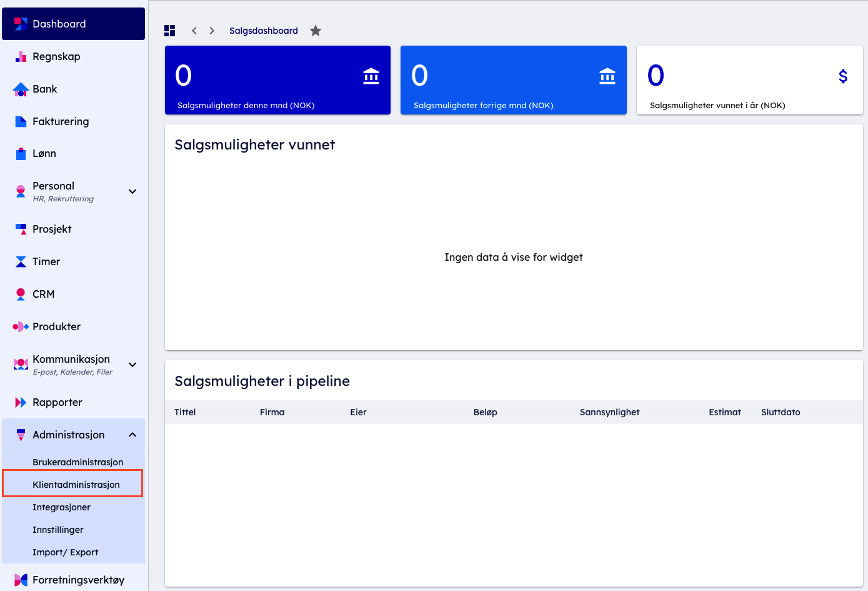The image size is (868, 591).
Task: Click the dashboard grid layout icon
Action: click(169, 31)
